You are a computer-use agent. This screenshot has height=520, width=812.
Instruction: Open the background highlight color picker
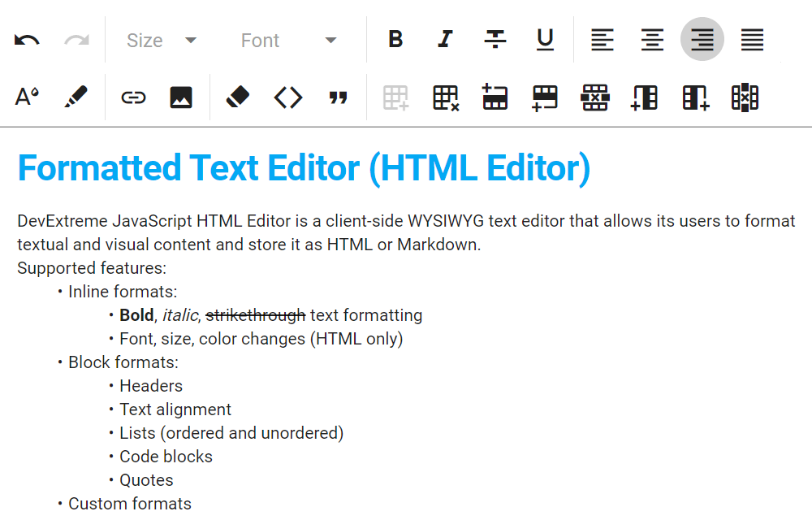[x=76, y=97]
